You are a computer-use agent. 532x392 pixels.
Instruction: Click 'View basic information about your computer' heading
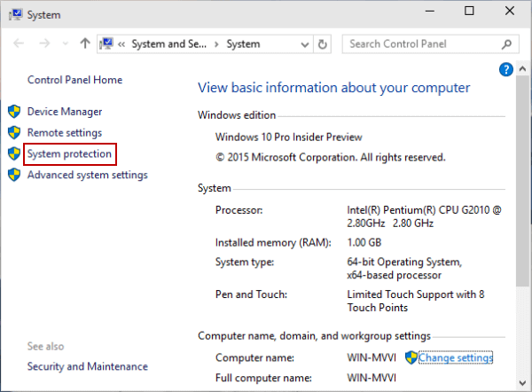(x=334, y=88)
